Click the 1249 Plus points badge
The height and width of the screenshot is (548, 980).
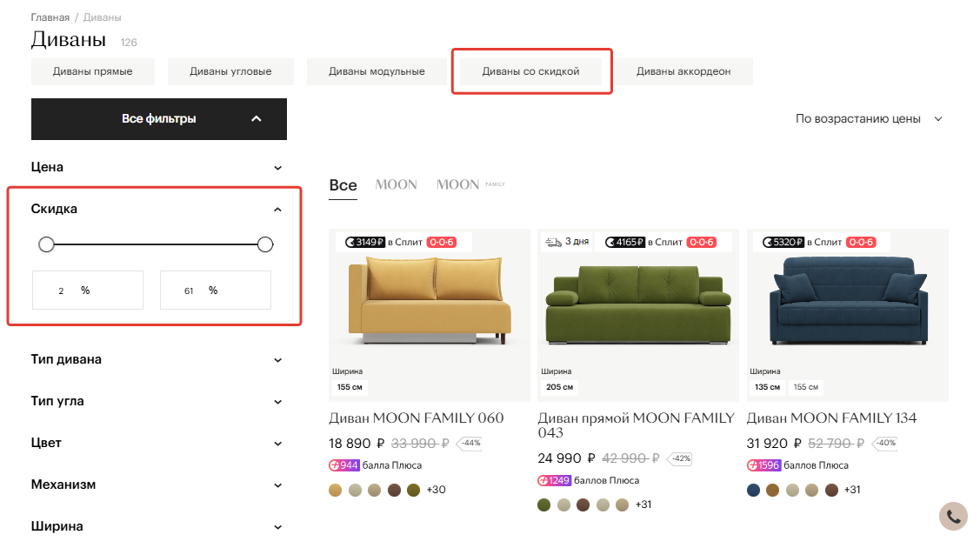pos(555,480)
